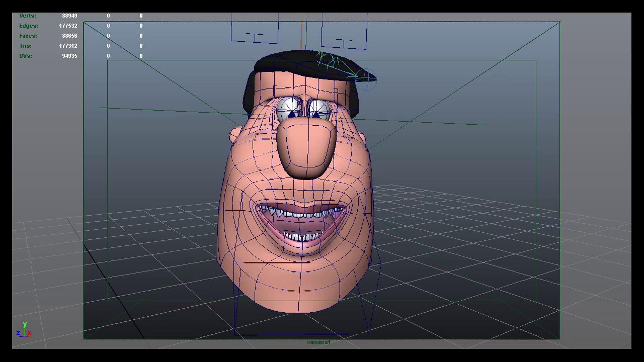Click the Verts count value 88949
The height and width of the screenshot is (362, 644).
(x=69, y=16)
